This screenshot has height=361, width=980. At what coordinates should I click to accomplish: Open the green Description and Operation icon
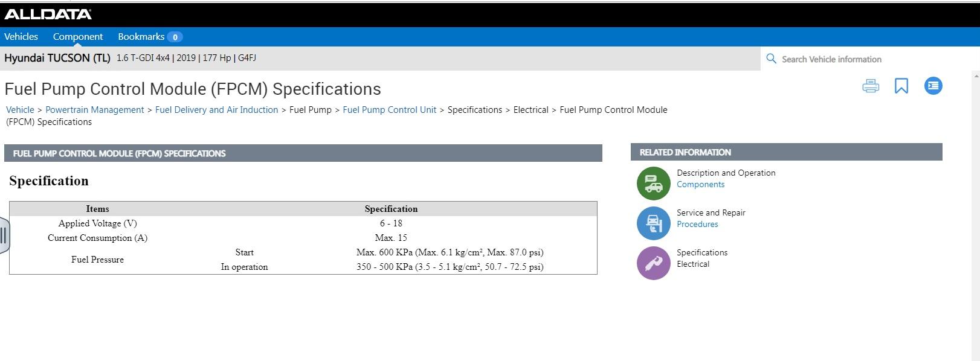coord(653,183)
